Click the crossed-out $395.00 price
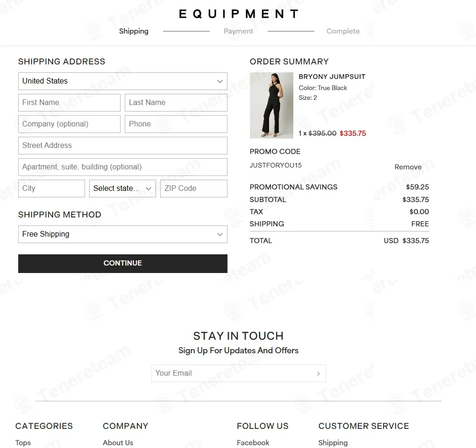476x448 pixels. click(322, 133)
